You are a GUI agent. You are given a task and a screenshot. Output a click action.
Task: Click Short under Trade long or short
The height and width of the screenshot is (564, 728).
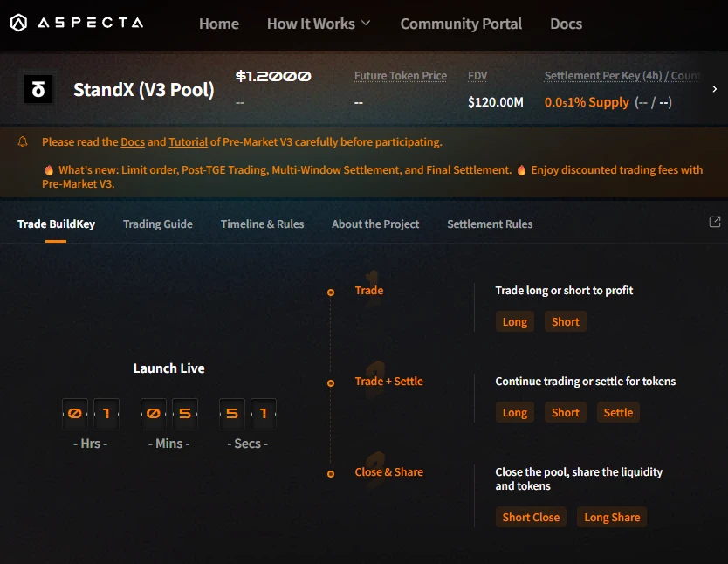click(566, 321)
